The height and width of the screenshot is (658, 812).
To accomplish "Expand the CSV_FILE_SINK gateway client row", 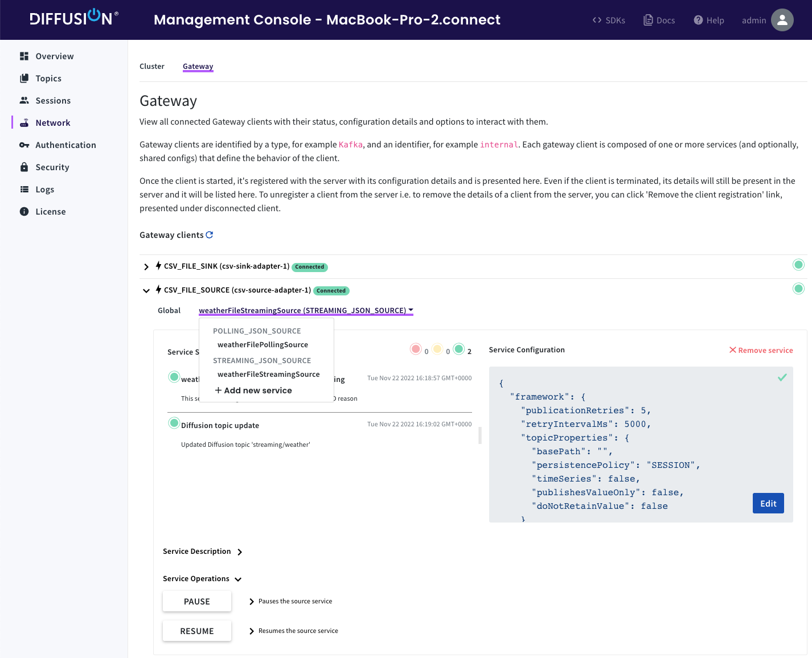I will tap(146, 267).
